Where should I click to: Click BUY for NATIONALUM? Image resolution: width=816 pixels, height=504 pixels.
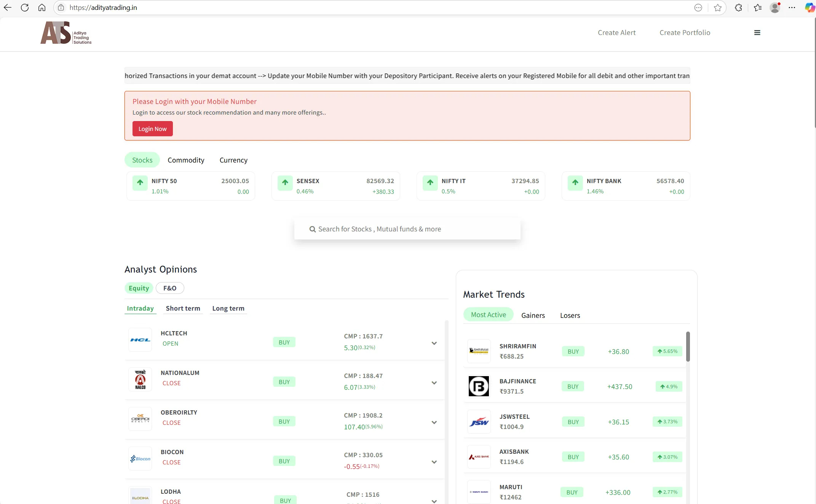point(284,382)
